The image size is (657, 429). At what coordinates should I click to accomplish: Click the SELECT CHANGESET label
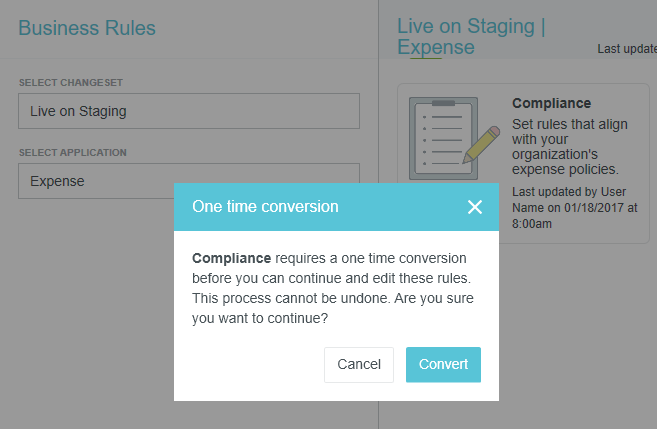click(70, 82)
